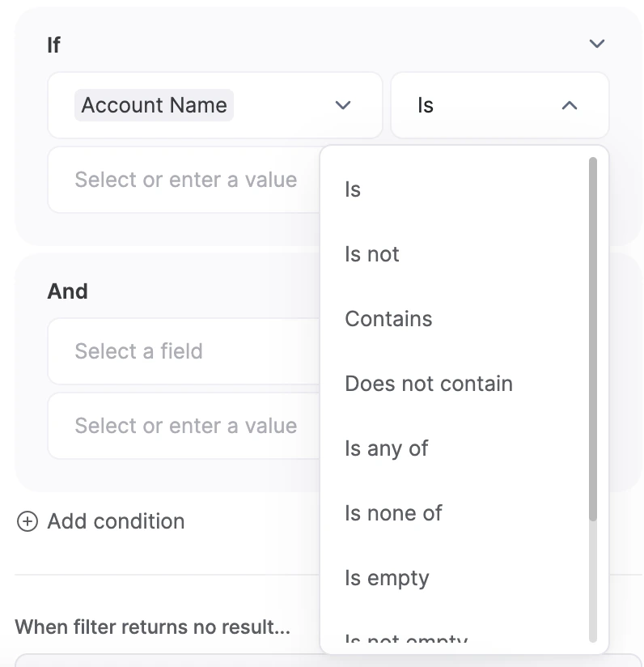This screenshot has height=667, width=644.
Task: Click the 'Is' operator selector box
Action: tap(499, 105)
